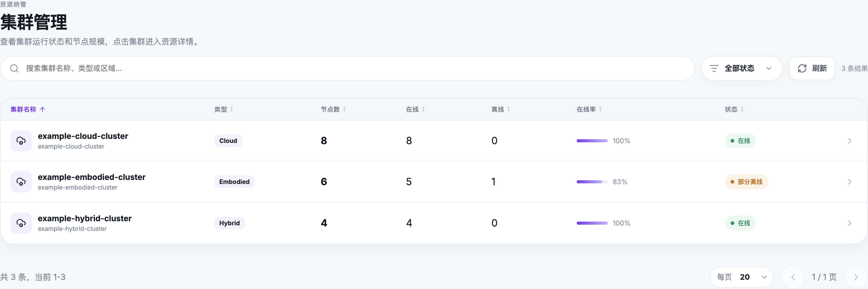Click the 在线 badge in example-hybrid-cluster row
This screenshot has width=868, height=289.
[740, 223]
